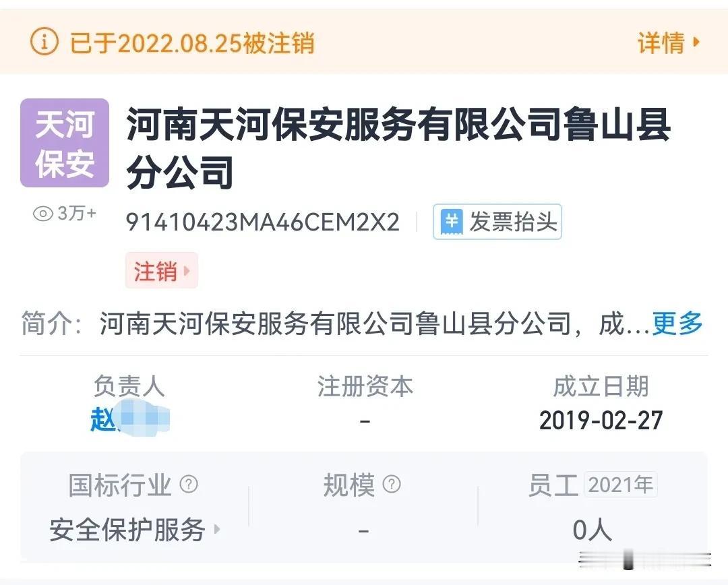The width and height of the screenshot is (728, 585).
Task: Click the credit code 91410423MA46CEM2X2
Action: (263, 222)
